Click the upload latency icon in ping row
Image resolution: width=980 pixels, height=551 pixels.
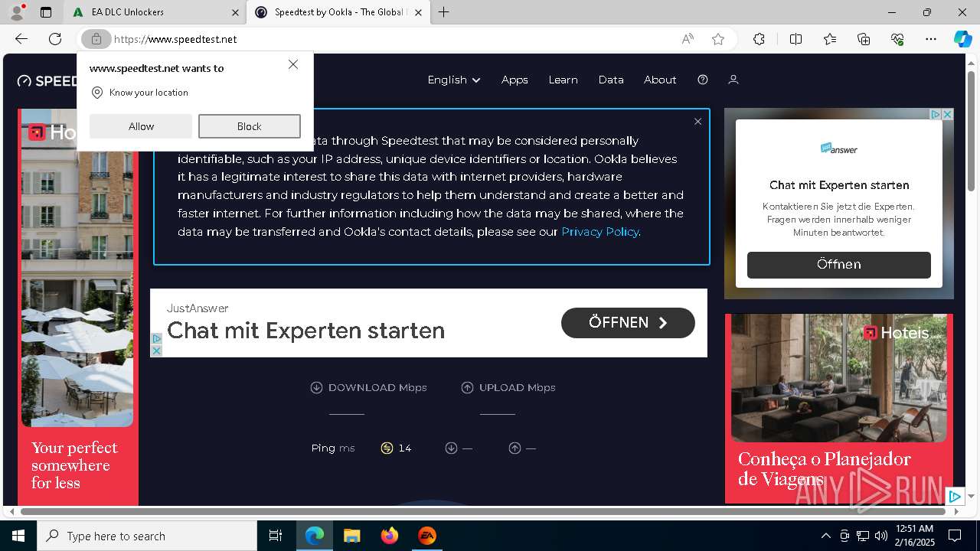click(514, 448)
